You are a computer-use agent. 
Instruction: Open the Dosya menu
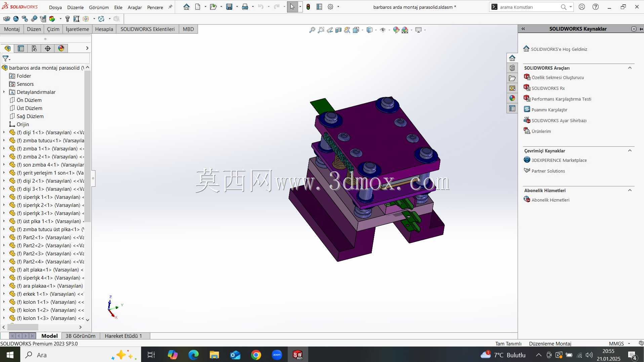(x=55, y=7)
